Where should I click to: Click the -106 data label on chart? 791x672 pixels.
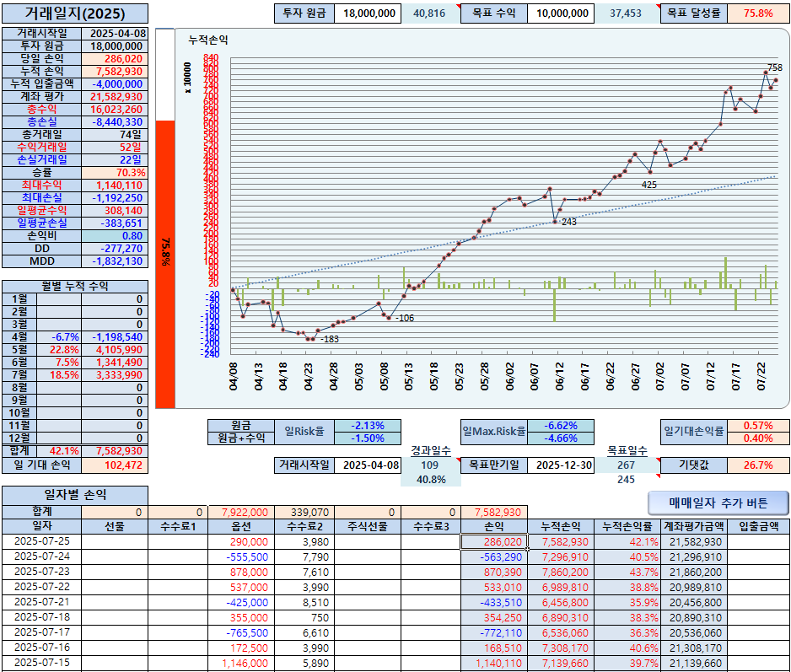[x=405, y=318]
